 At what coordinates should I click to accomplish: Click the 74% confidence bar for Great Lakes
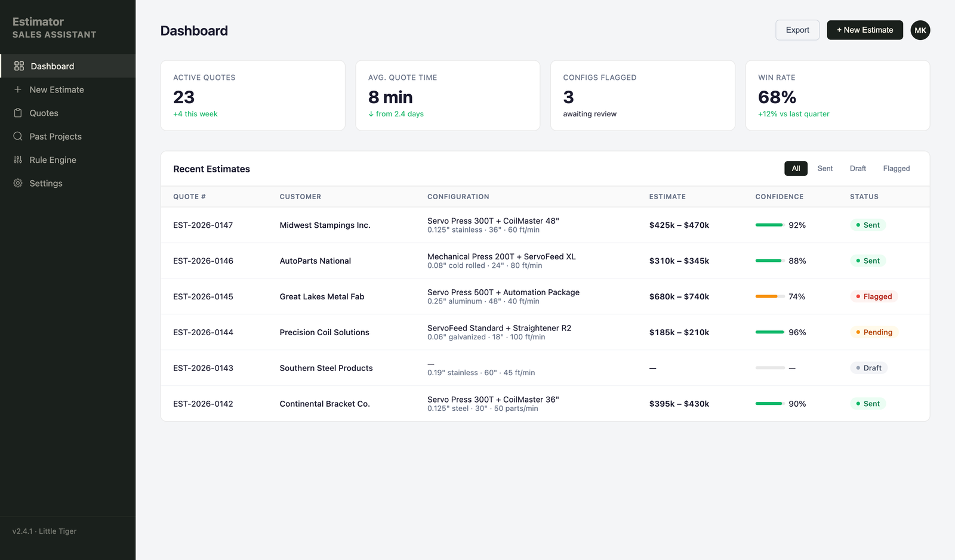(769, 296)
